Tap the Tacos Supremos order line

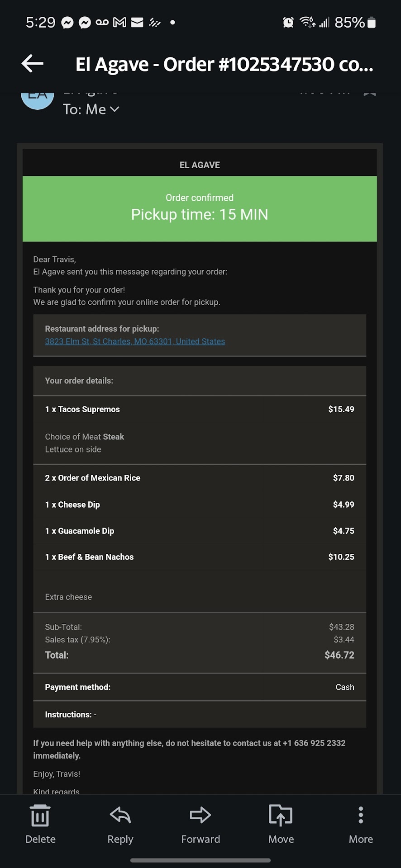(x=82, y=409)
